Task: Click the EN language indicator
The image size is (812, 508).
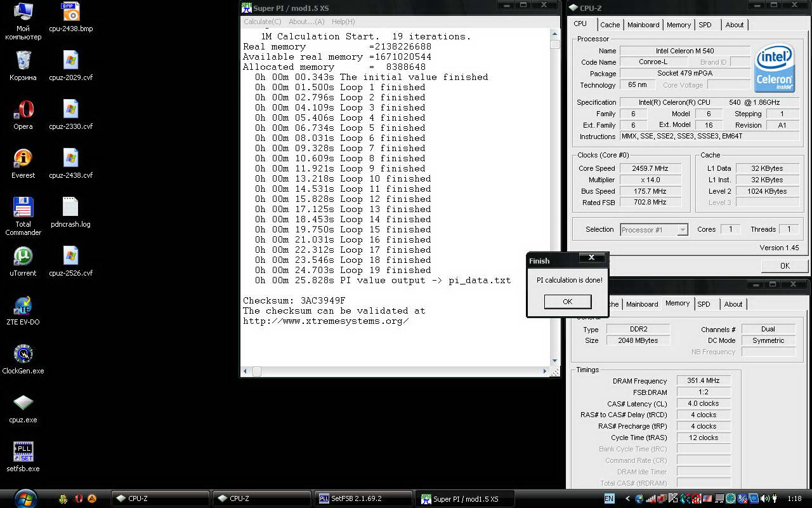Action: coord(609,499)
